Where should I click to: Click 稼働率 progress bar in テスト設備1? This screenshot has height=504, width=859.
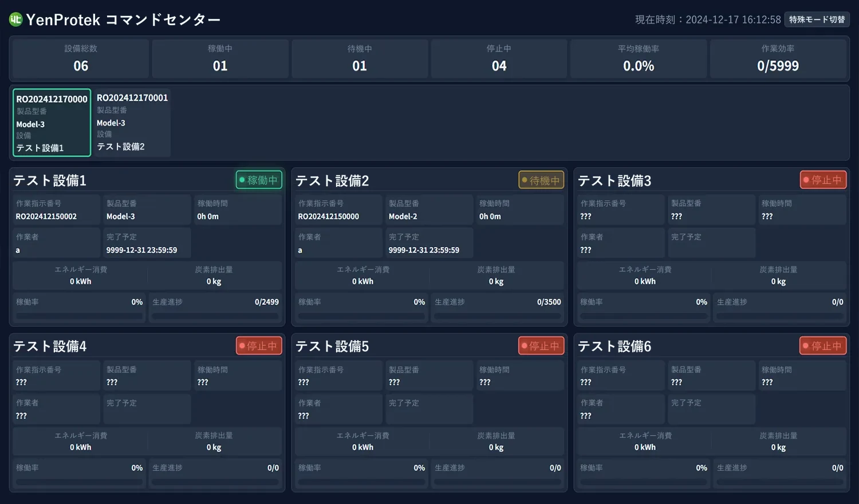79,316
